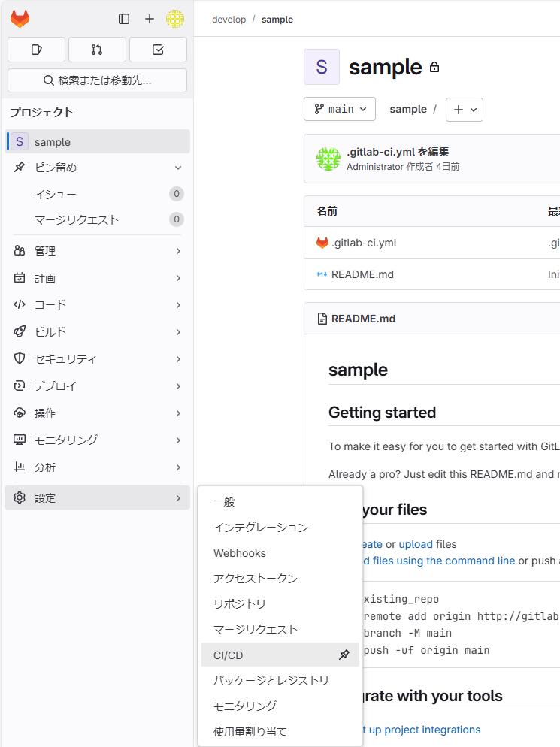Screen dimensions: 560x747
Task: Select アクセストークン in settings flyout
Action: (x=280, y=579)
